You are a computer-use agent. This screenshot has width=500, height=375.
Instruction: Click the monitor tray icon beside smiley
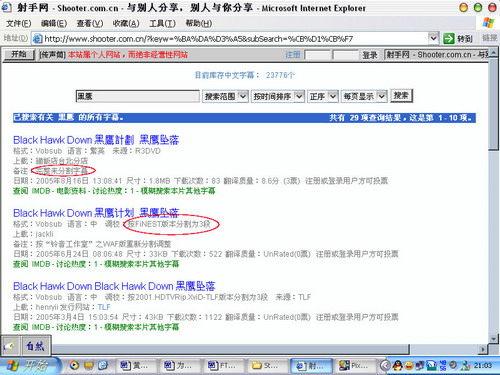[420, 366]
